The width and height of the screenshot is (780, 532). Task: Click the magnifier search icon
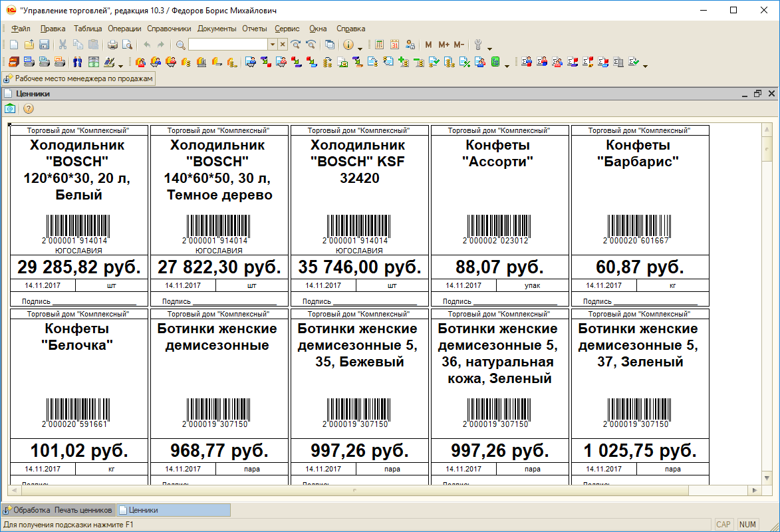tap(180, 45)
